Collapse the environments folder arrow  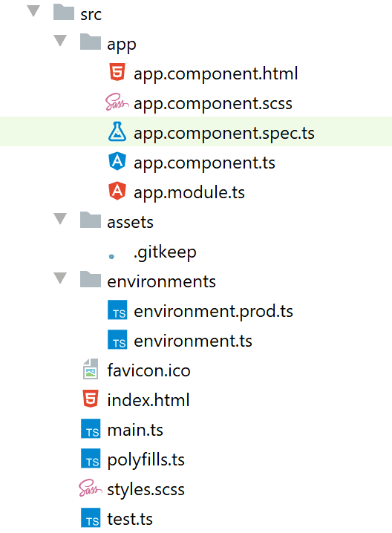pos(60,278)
